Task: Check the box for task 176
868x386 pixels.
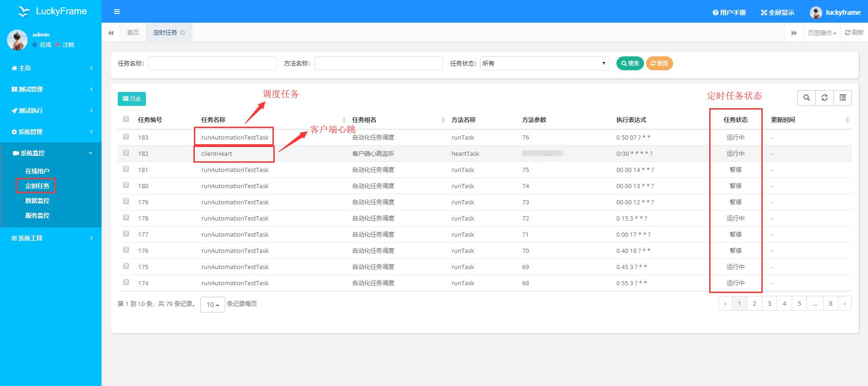Action: 126,250
